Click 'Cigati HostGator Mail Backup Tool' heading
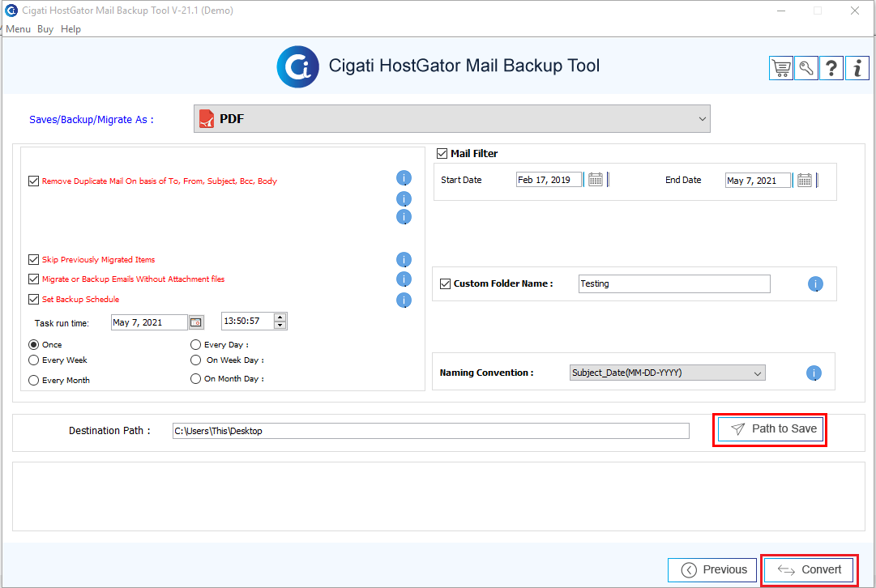Screen dimensions: 876x588 click(x=464, y=66)
